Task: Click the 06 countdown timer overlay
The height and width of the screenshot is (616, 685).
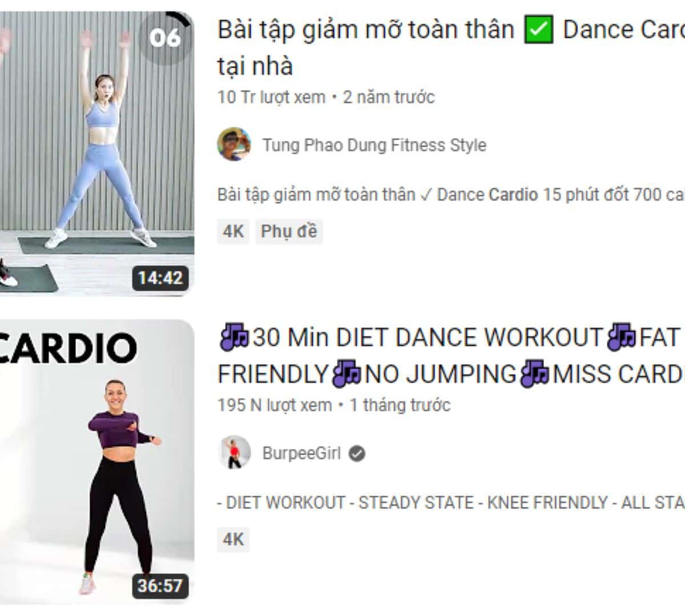Action: (166, 38)
